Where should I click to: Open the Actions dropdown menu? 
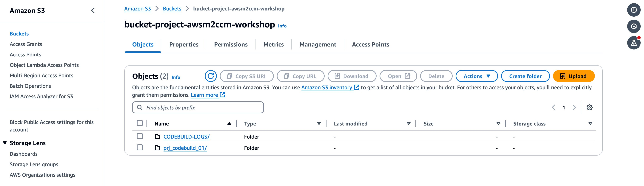point(477,76)
